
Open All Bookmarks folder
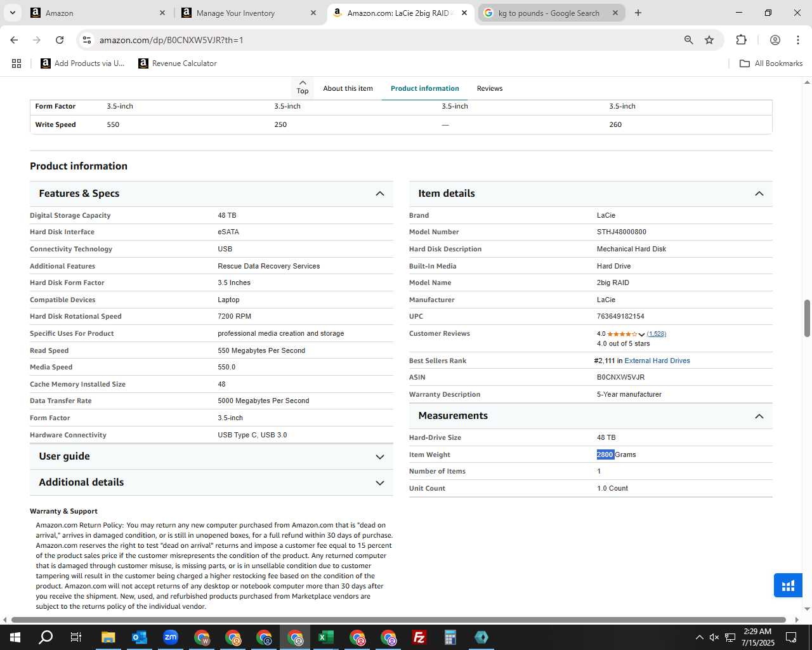coord(771,63)
